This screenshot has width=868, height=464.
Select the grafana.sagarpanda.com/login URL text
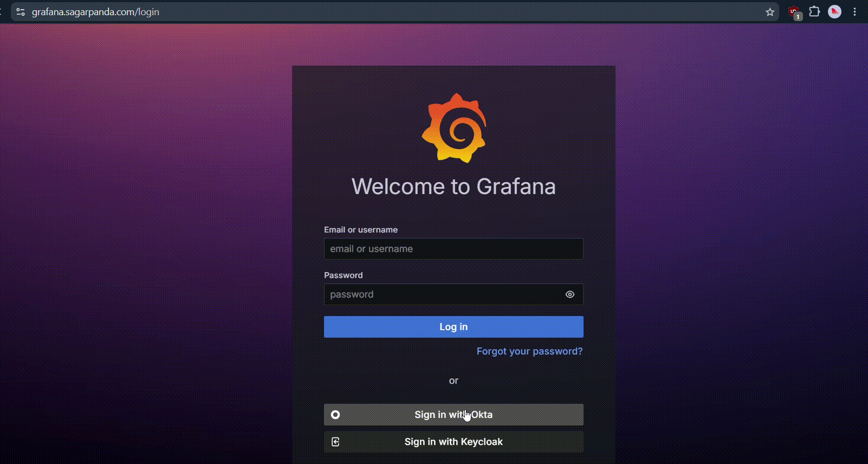(95, 12)
